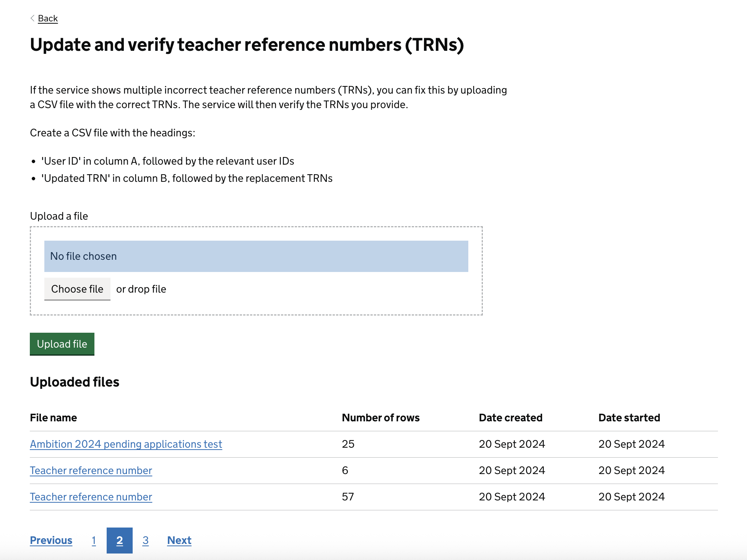Viewport: 747px width, 560px height.
Task: Click the page title Update and verify TRNs
Action: [247, 45]
